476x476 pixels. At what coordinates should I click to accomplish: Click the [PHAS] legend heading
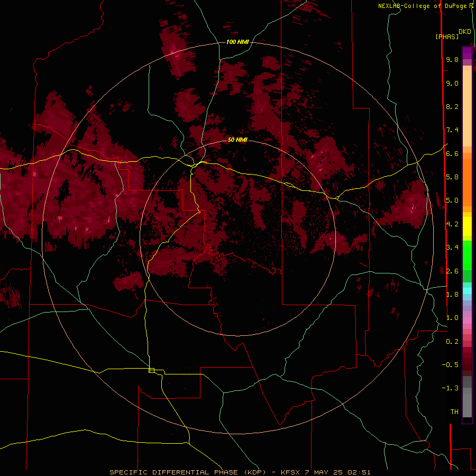[447, 36]
